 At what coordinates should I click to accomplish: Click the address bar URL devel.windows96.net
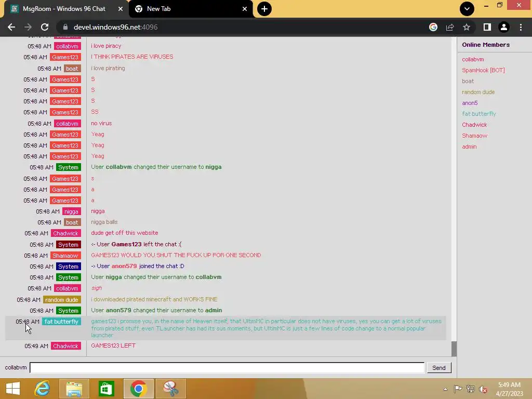pos(115,27)
